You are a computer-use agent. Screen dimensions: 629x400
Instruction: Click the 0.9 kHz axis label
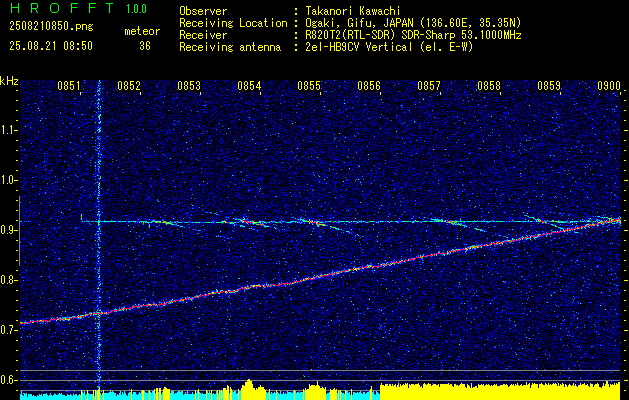[x=9, y=230]
